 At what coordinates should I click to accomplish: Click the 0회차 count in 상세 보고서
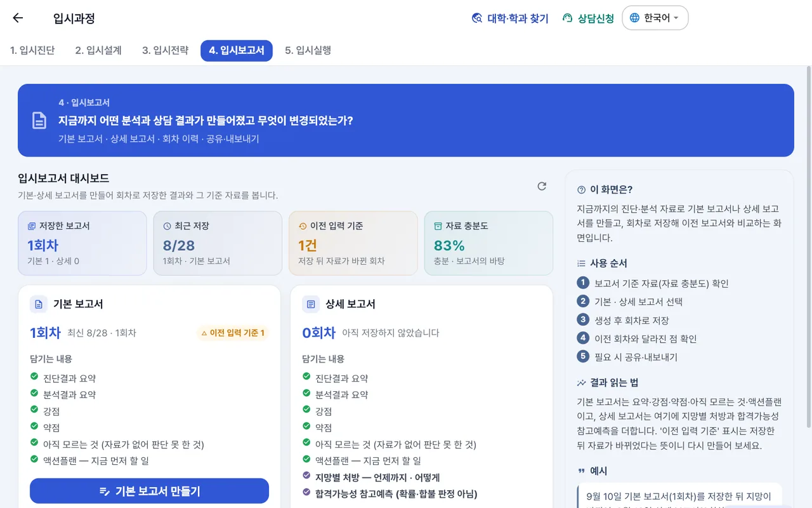(x=318, y=332)
